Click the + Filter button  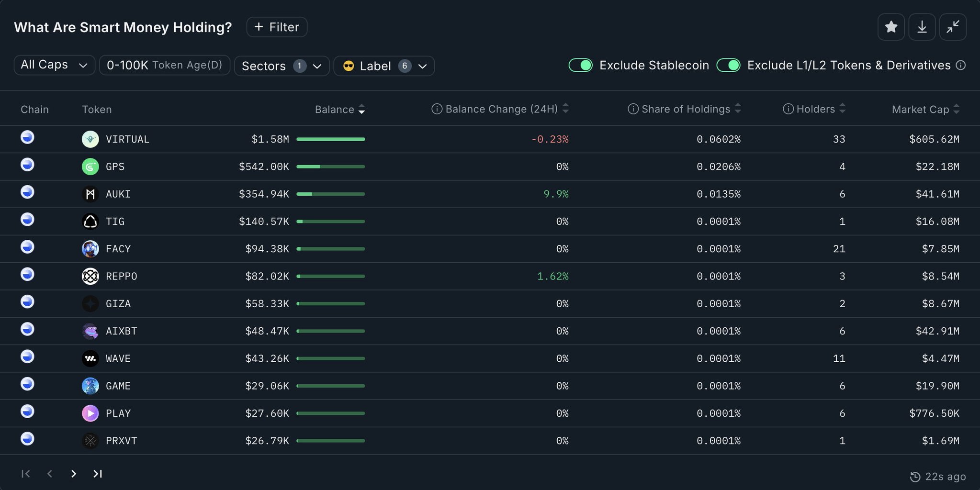[x=277, y=27]
